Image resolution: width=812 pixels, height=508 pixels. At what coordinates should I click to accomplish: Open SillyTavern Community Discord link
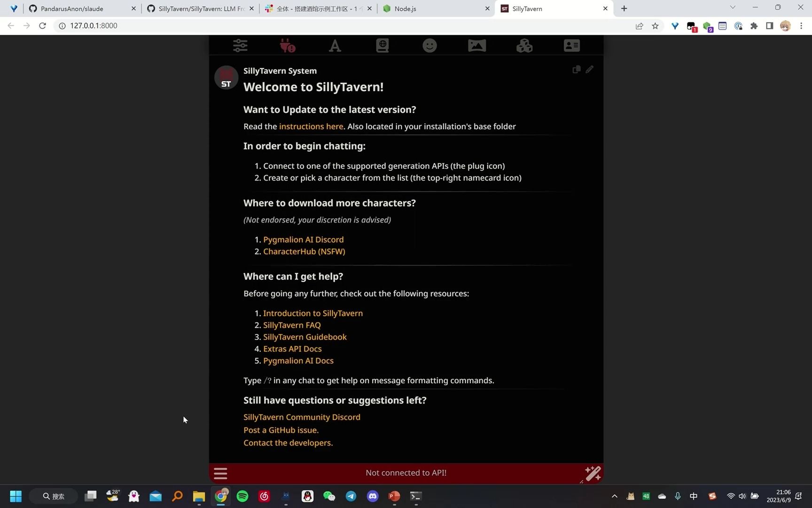click(302, 417)
